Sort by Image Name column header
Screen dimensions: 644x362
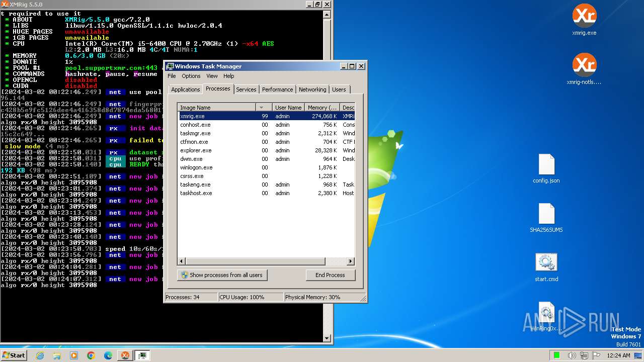point(217,108)
